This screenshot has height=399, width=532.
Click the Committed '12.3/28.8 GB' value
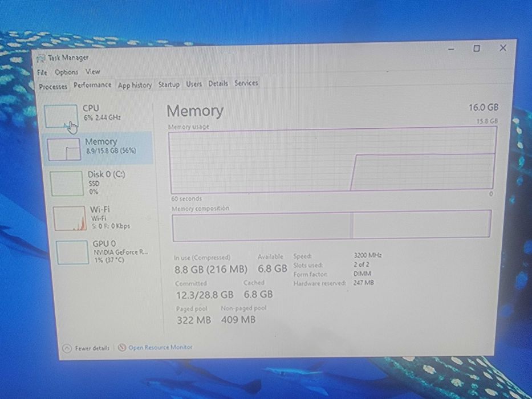[x=205, y=295]
